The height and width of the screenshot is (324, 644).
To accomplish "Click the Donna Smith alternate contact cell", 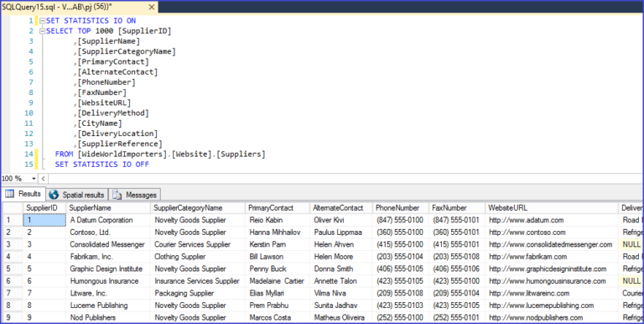I will coord(341,269).
